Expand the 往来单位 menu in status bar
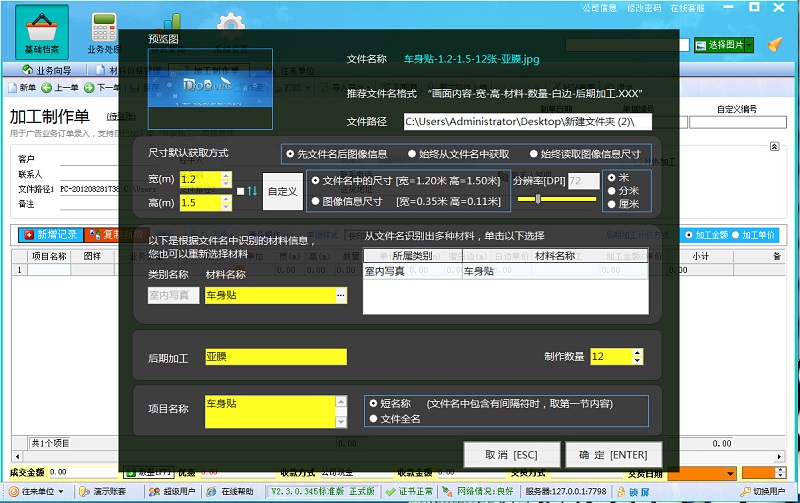This screenshot has height=503, width=800. (x=36, y=491)
